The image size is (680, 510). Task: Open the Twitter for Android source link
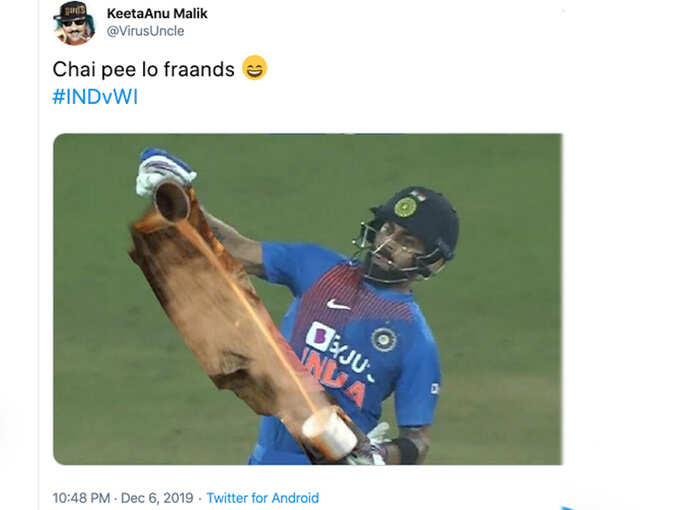coord(262,497)
